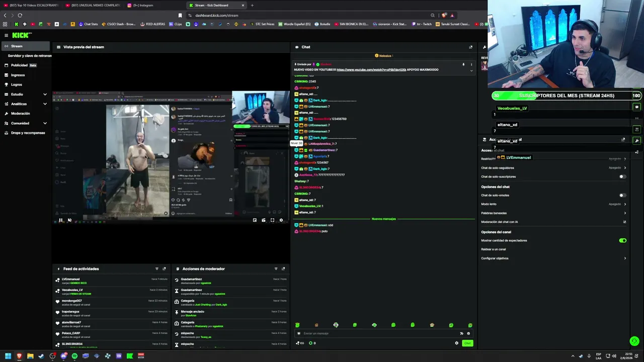The image size is (644, 362).
Task: Open Drops y recompensas in the sidebar
Action: point(25,133)
